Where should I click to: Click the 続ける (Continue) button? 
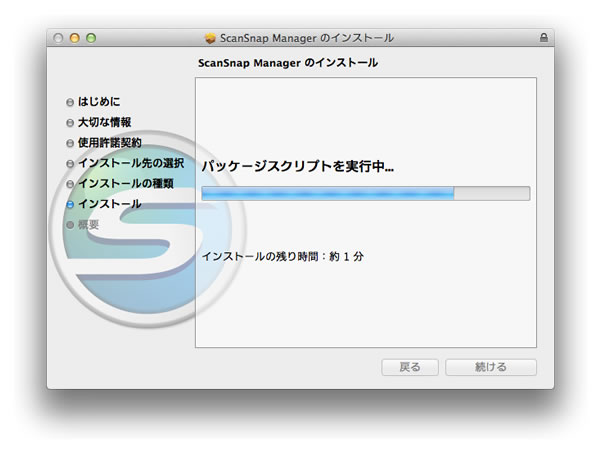pyautogui.click(x=491, y=367)
